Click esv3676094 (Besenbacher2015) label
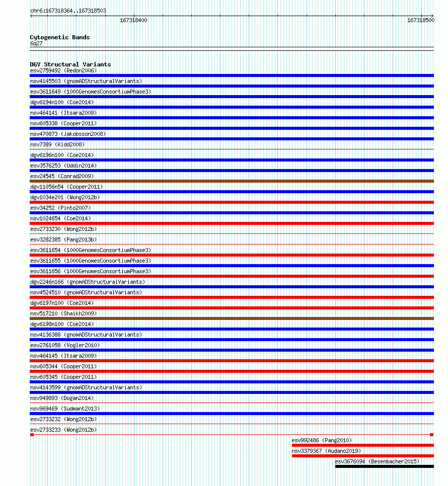 pyautogui.click(x=377, y=461)
